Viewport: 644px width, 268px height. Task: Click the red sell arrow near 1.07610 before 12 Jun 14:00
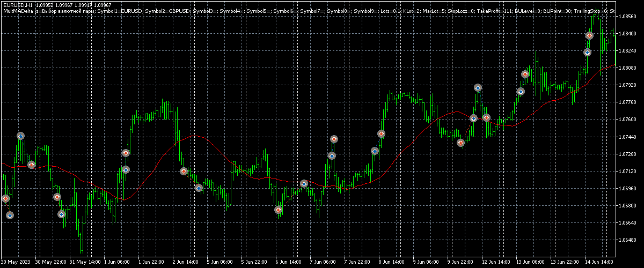486,117
